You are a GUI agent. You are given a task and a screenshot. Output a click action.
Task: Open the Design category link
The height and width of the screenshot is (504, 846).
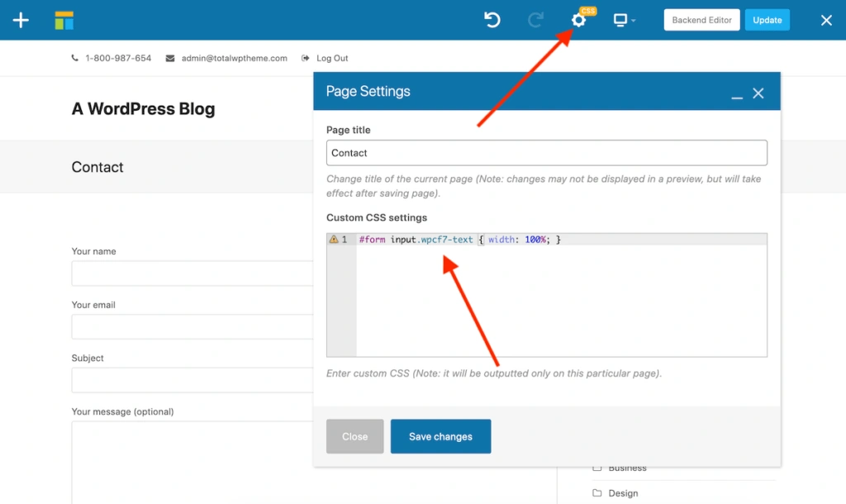(623, 493)
